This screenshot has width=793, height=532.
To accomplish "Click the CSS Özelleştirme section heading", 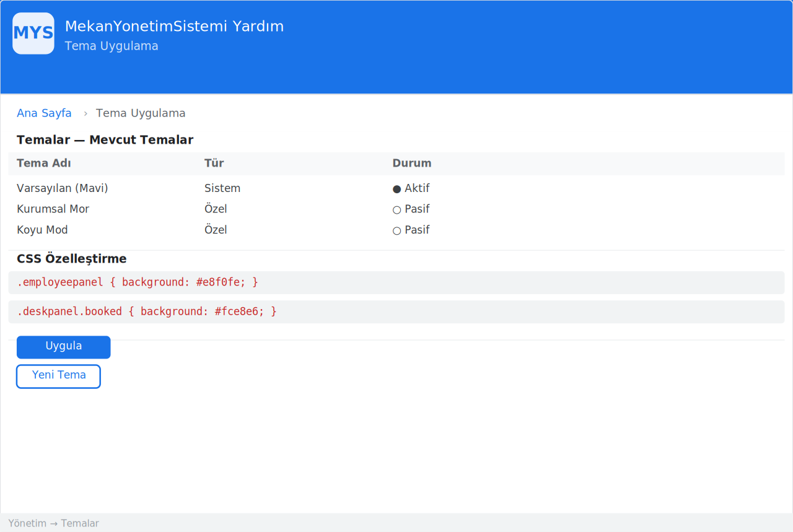I will click(72, 259).
